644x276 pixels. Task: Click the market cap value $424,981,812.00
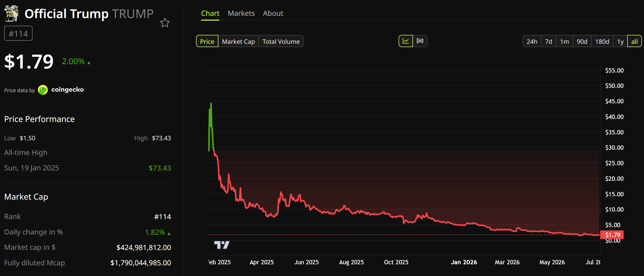144,247
